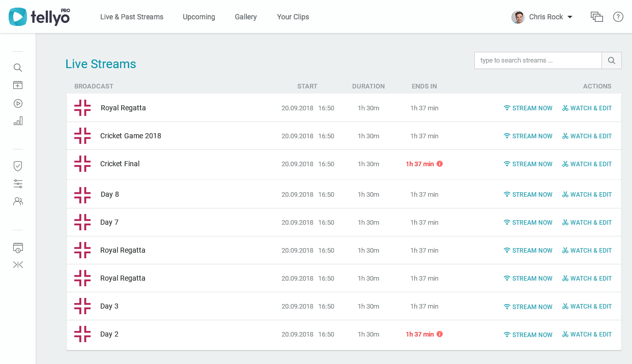Screen dimensions: 632x364
Task: Select the 'Day 2' broadcast name
Action: pos(109,334)
